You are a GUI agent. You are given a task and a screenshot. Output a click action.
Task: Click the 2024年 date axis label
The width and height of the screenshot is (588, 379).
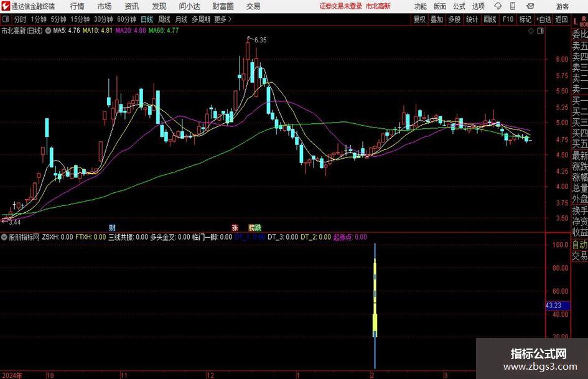12,375
